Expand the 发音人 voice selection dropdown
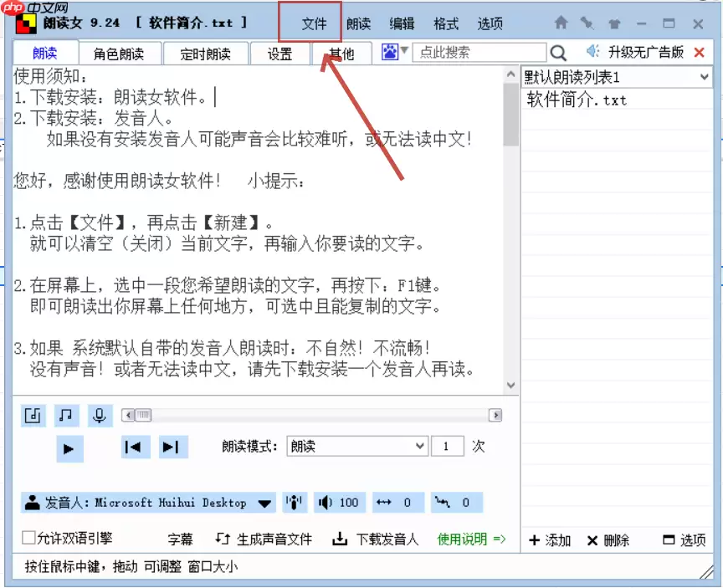 pos(265,502)
